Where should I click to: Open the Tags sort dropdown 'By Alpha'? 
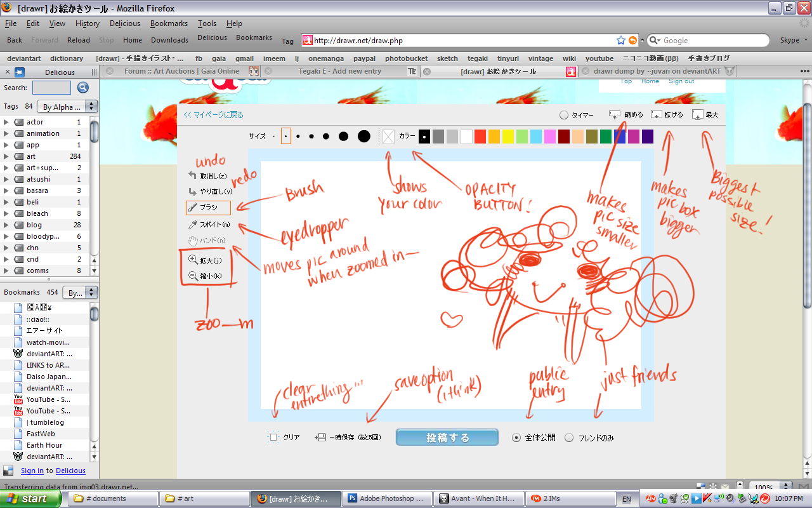[x=67, y=107]
